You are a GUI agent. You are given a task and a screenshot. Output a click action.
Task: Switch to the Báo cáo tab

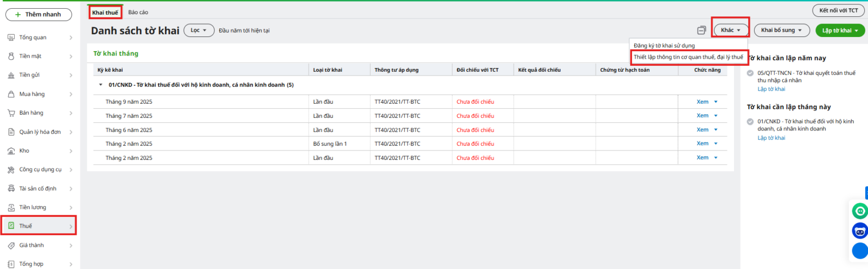pyautogui.click(x=138, y=12)
